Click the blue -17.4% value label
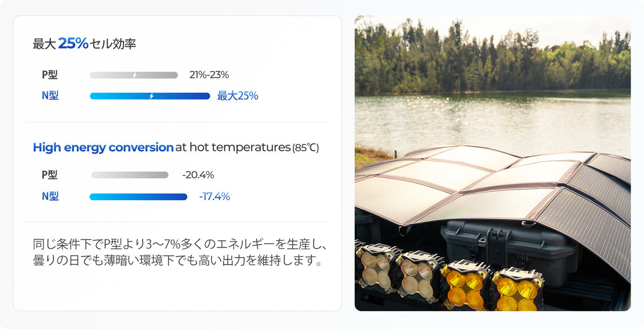644x329 pixels. coord(214,196)
